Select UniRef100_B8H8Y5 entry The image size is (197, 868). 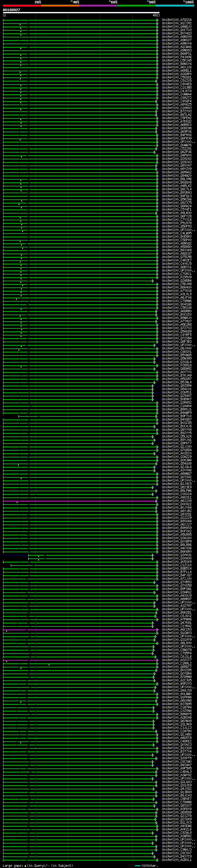(177, 714)
